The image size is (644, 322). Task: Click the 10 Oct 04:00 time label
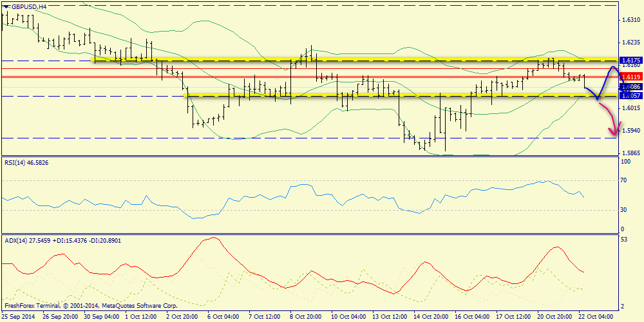(348, 317)
